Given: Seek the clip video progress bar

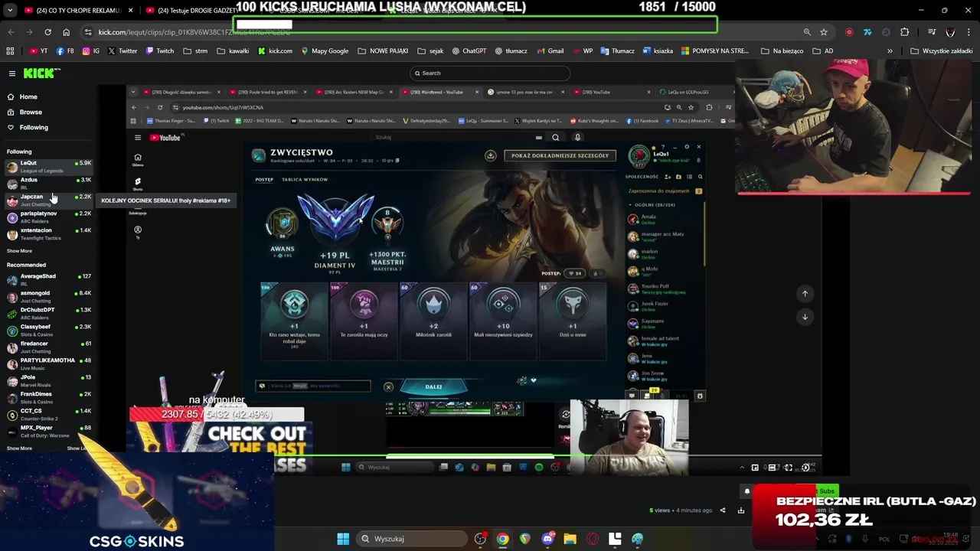Looking at the screenshot, I should click(475, 457).
